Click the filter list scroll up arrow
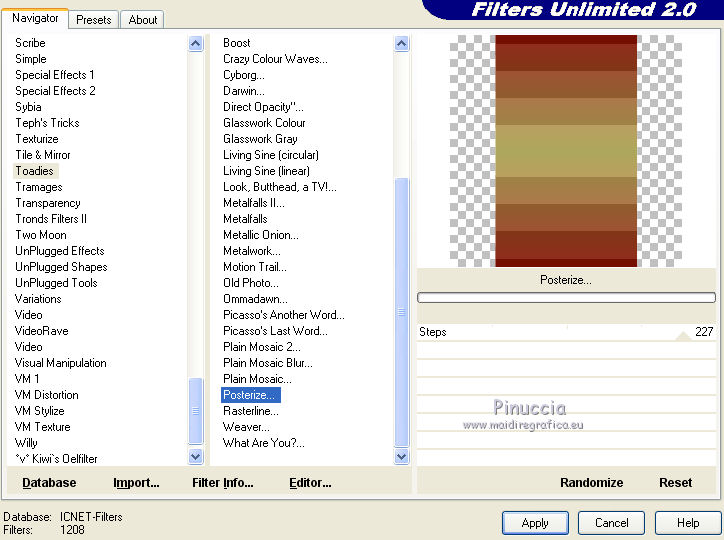The width and height of the screenshot is (724, 540). point(402,44)
